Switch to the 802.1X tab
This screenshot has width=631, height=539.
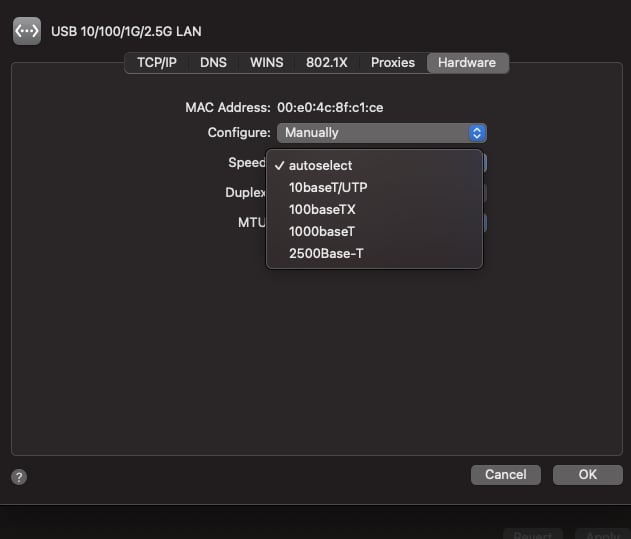[x=326, y=63]
